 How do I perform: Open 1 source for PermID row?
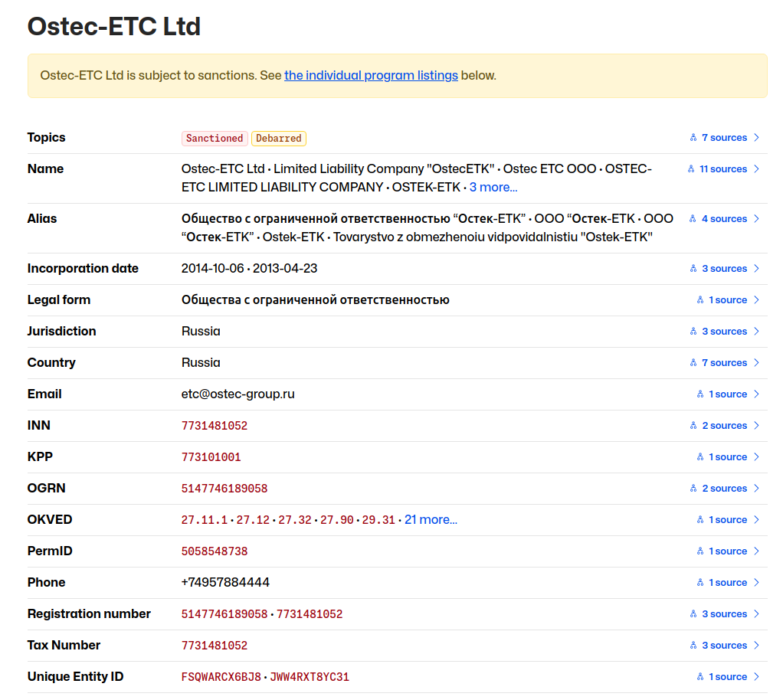(x=728, y=551)
